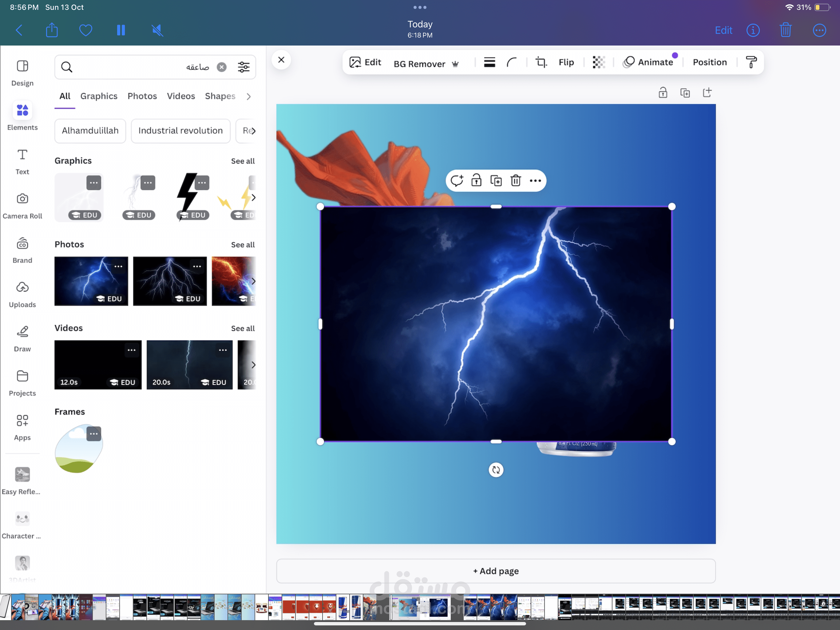840x630 pixels.
Task: Switch to the Graphics tab
Action: pyautogui.click(x=99, y=96)
